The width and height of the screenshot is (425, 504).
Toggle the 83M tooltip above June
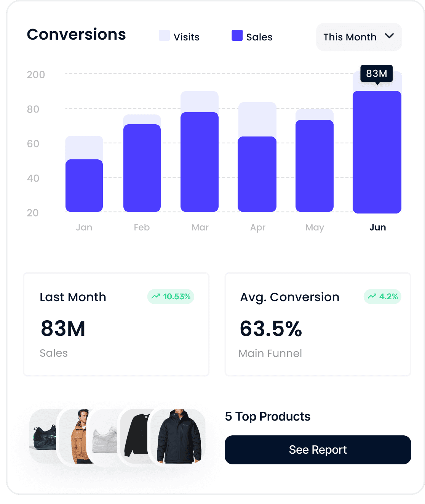pos(377,74)
